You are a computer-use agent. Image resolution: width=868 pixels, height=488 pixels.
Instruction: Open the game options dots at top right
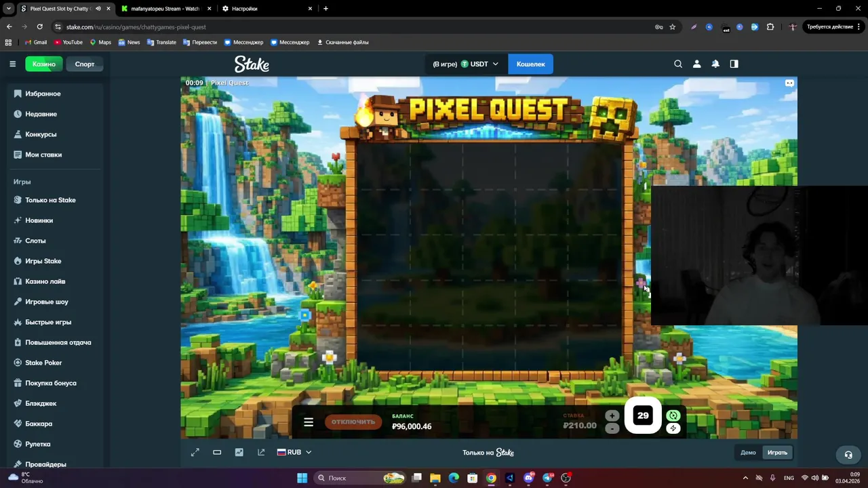(x=789, y=83)
